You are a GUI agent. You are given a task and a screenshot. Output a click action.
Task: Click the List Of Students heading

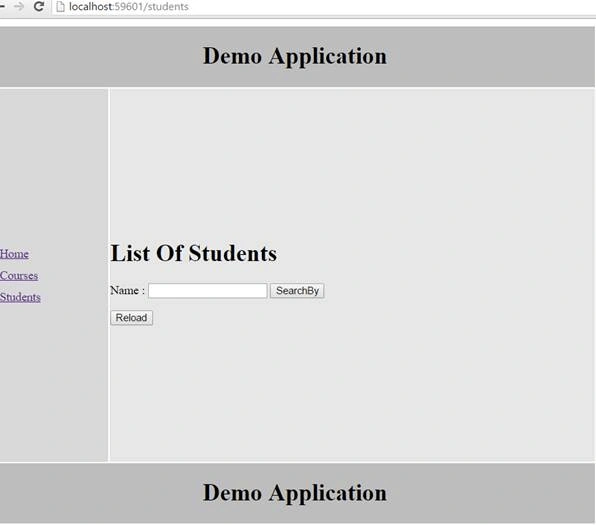(193, 254)
